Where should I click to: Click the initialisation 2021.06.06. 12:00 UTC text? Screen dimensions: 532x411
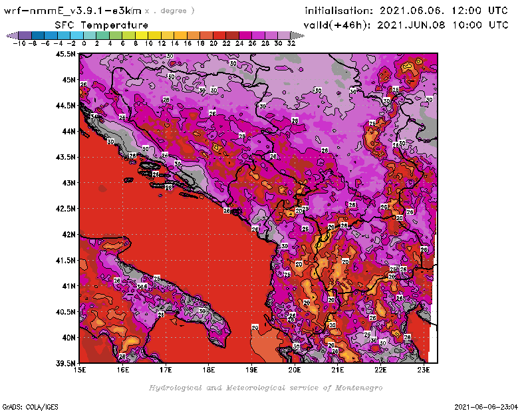[x=406, y=11]
